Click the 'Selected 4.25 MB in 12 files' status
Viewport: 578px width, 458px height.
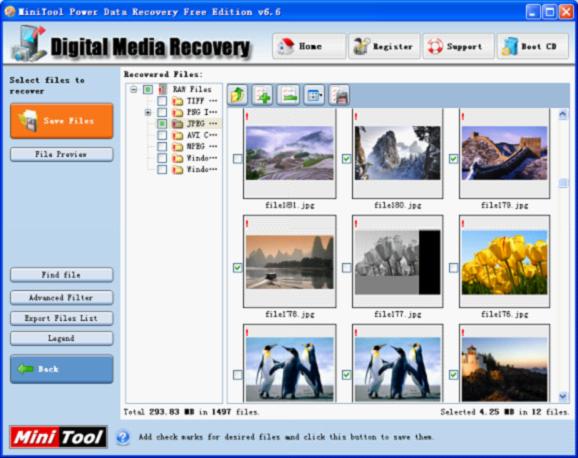504,412
